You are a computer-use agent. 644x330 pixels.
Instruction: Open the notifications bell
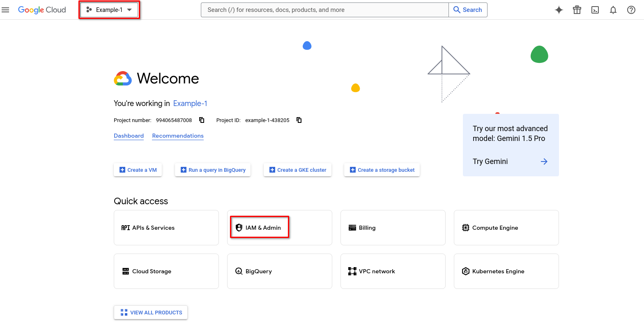[x=613, y=10]
